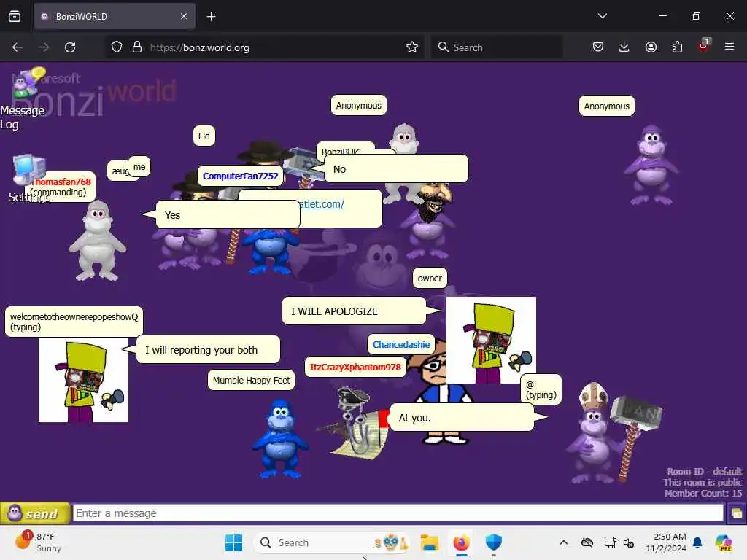
Task: Click the Firefox taskbar icon
Action: tap(461, 542)
